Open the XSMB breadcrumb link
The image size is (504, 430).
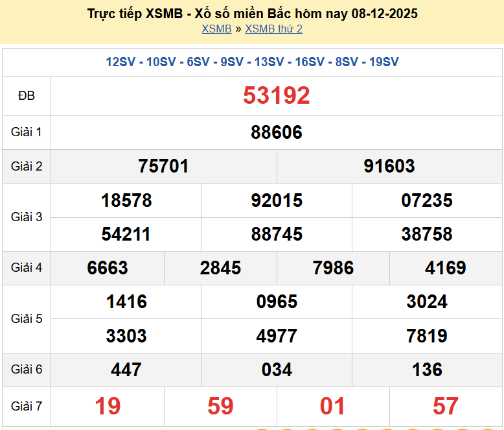click(x=216, y=29)
